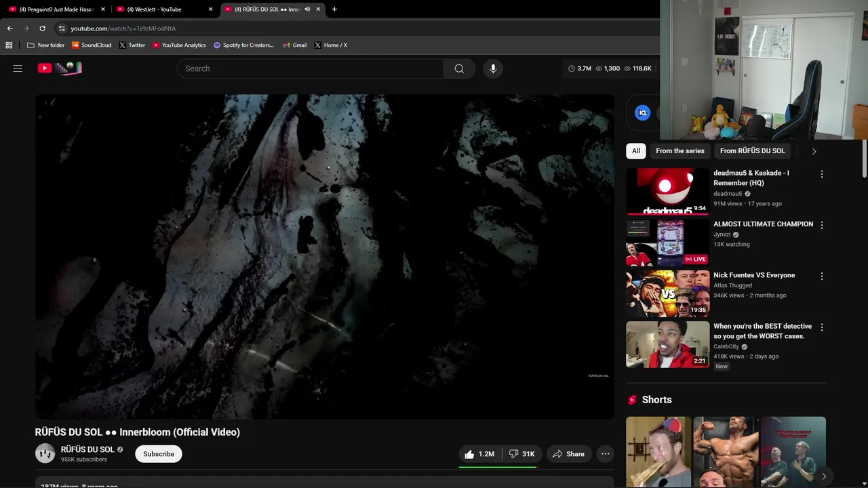
Task: Click the 3.7M clock stat icon
Action: pyautogui.click(x=572, y=68)
